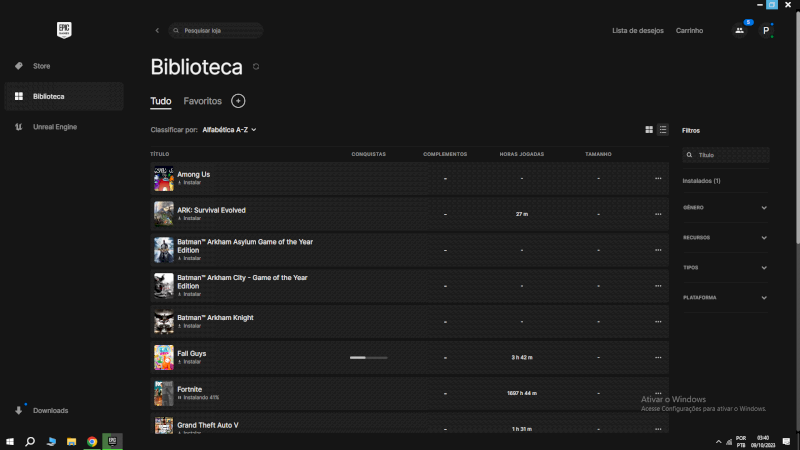Expand the Gênero filter section

click(x=725, y=208)
